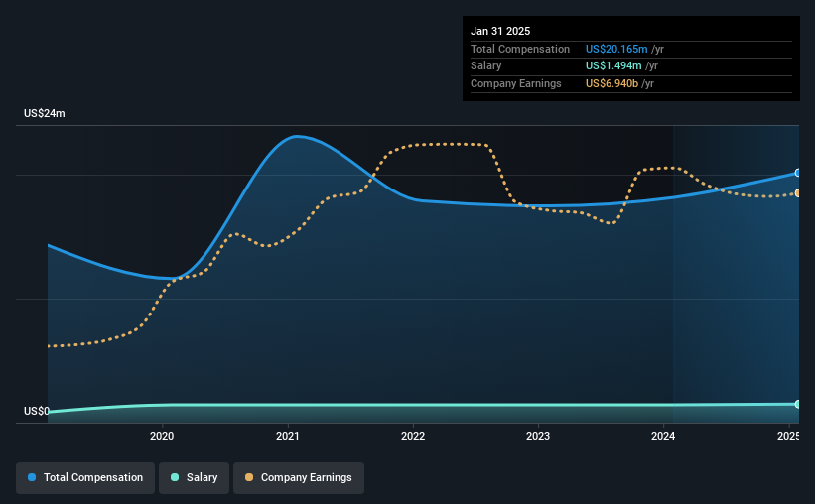
Task: Toggle the Total Compensation legend button
Action: [x=85, y=477]
